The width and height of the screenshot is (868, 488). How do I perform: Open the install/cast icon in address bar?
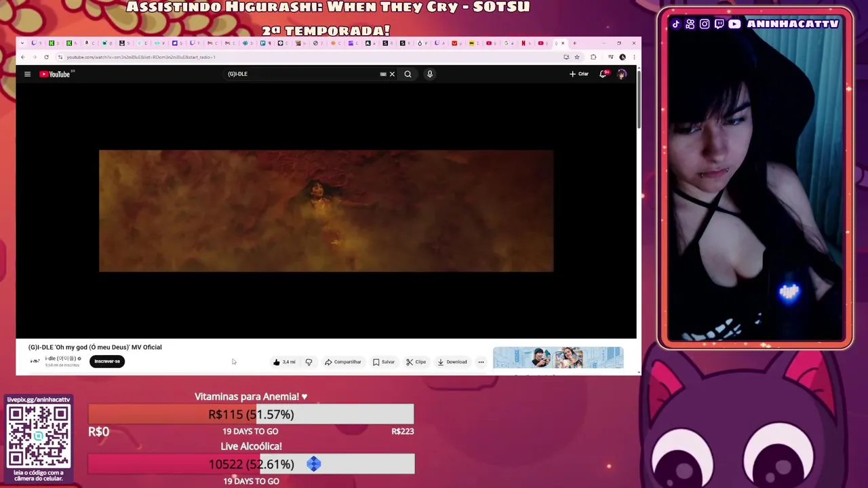[566, 57]
